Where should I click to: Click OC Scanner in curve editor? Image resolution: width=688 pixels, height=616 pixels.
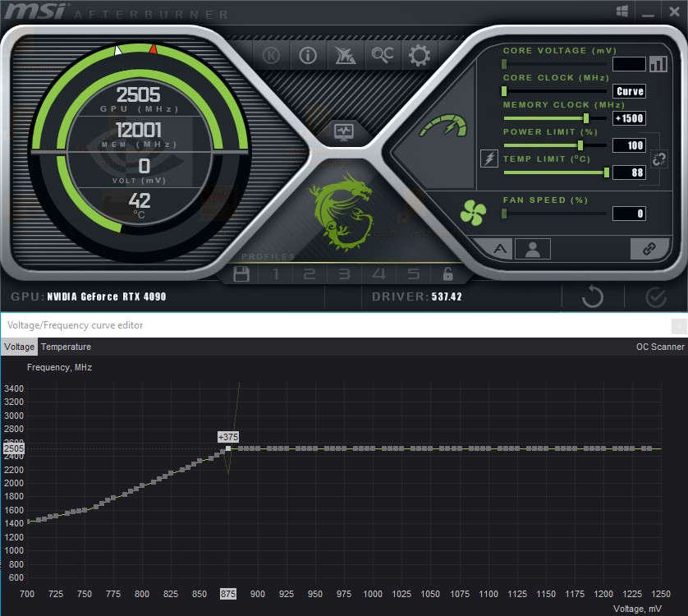point(660,347)
